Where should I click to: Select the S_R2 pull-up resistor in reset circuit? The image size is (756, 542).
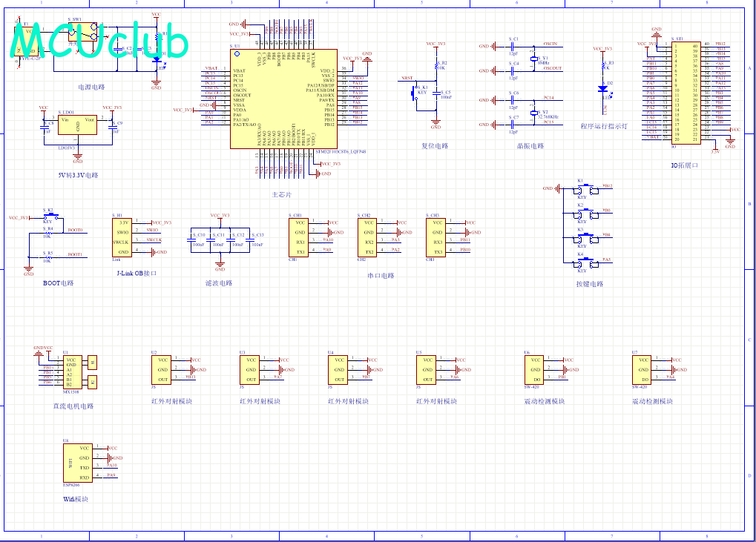pyautogui.click(x=435, y=66)
